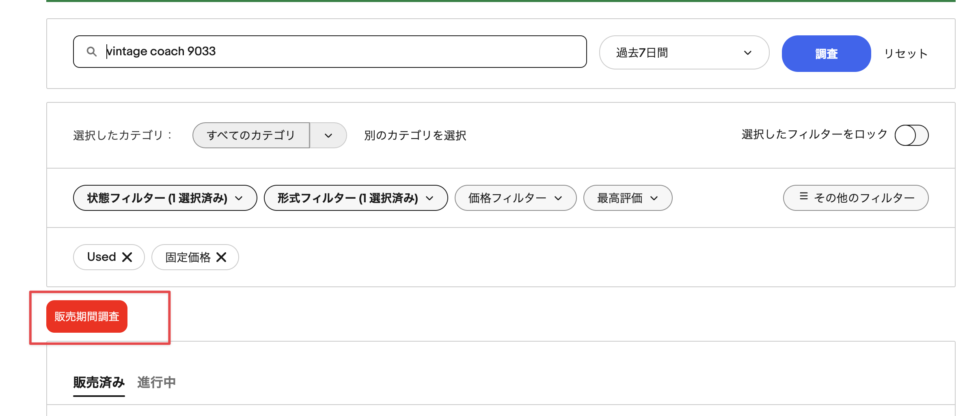The image size is (980, 416).
Task: Click the red 販売期間調査 button
Action: coord(87,316)
